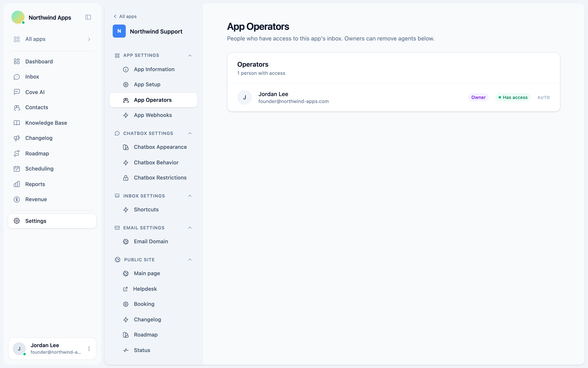Click the '1 person with access' text
The image size is (588, 368).
click(x=261, y=73)
